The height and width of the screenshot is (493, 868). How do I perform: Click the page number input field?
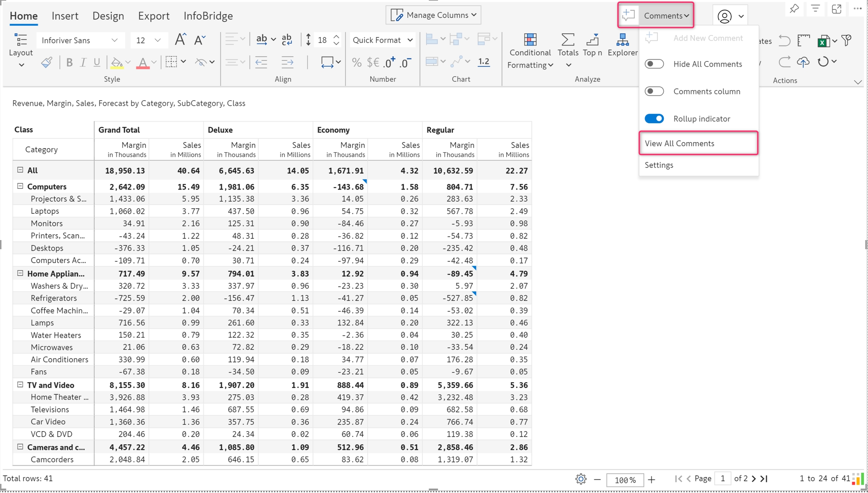pyautogui.click(x=722, y=479)
